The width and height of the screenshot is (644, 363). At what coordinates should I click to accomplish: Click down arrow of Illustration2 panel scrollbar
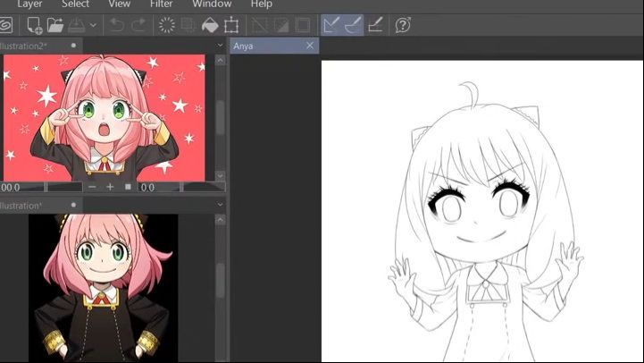(220, 175)
